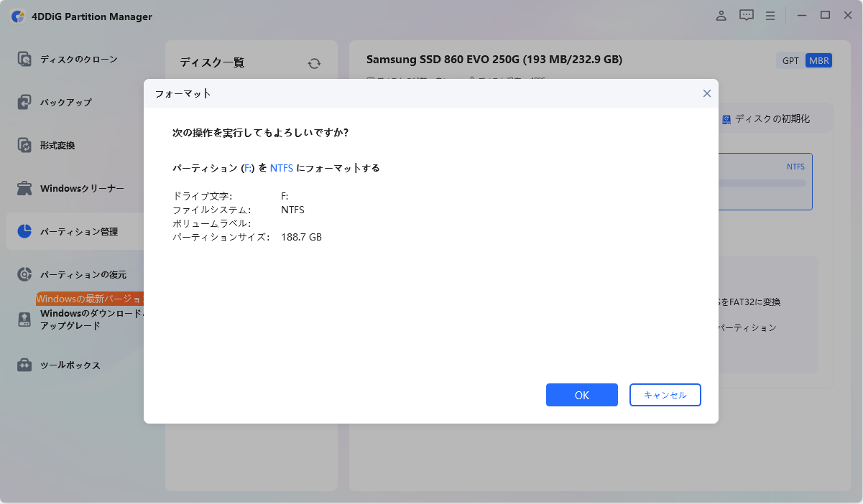Confirm the format with OK button
The width and height of the screenshot is (863, 504).
pyautogui.click(x=581, y=395)
